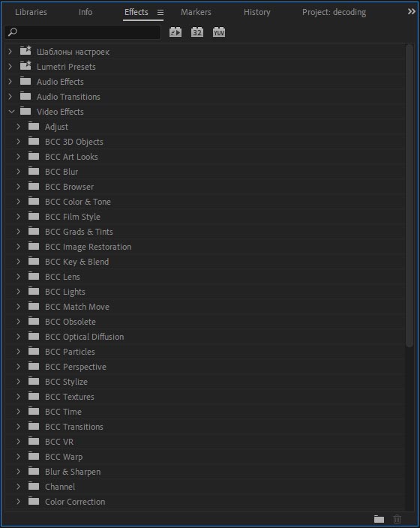Focus the effects search field
The height and width of the screenshot is (528, 420).
point(82,32)
